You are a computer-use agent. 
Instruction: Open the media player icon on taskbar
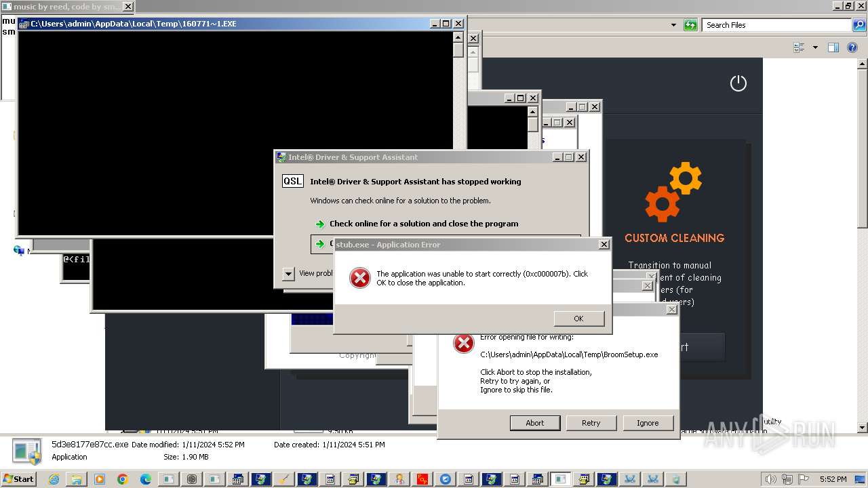coord(100,479)
